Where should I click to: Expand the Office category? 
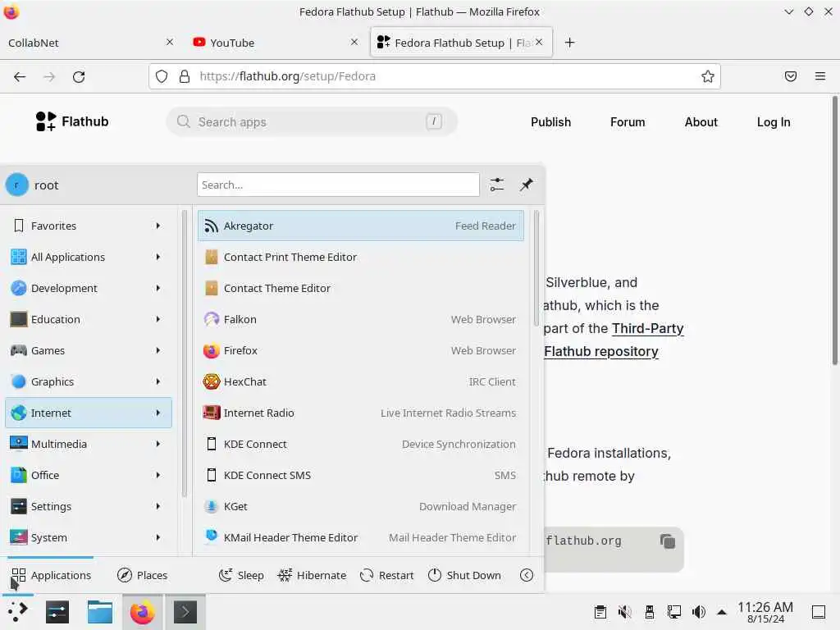(x=89, y=475)
